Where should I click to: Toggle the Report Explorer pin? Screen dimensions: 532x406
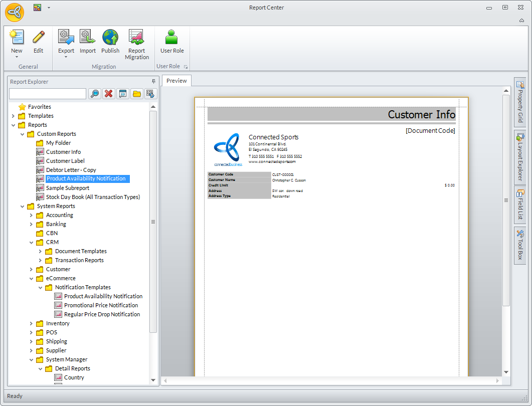[x=153, y=82]
